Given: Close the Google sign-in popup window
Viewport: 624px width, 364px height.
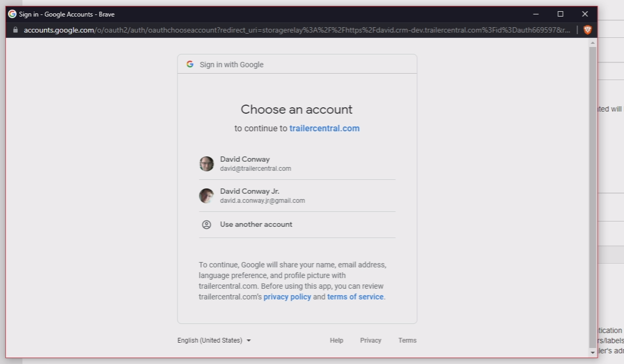Looking at the screenshot, I should (x=584, y=14).
